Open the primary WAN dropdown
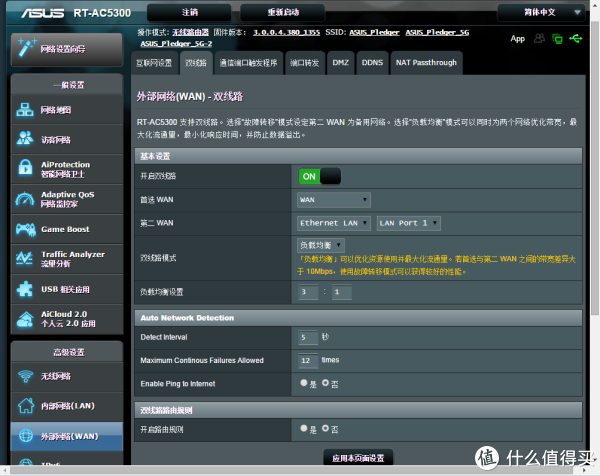600x476 pixels. click(x=334, y=200)
